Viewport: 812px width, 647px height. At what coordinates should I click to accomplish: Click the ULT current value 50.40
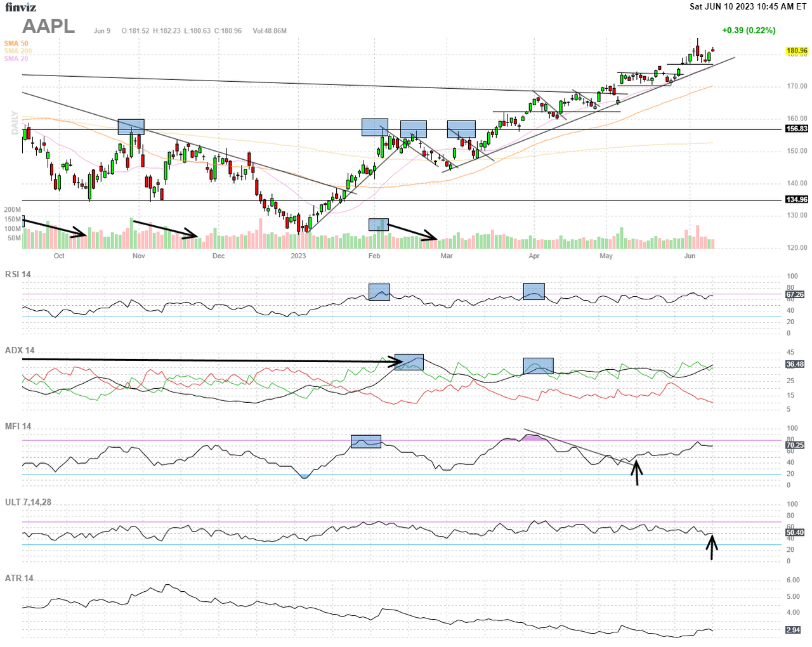pos(795,533)
